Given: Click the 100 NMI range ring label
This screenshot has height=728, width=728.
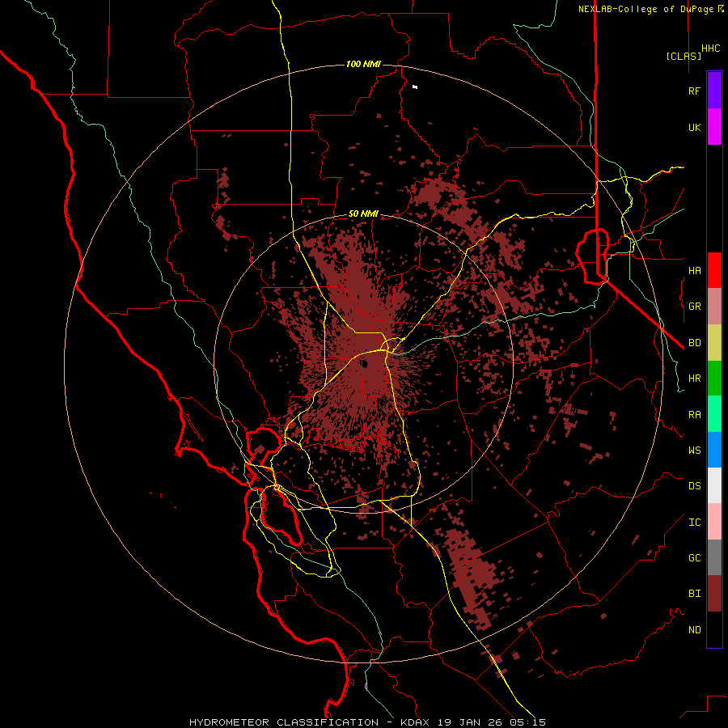Looking at the screenshot, I should [363, 64].
